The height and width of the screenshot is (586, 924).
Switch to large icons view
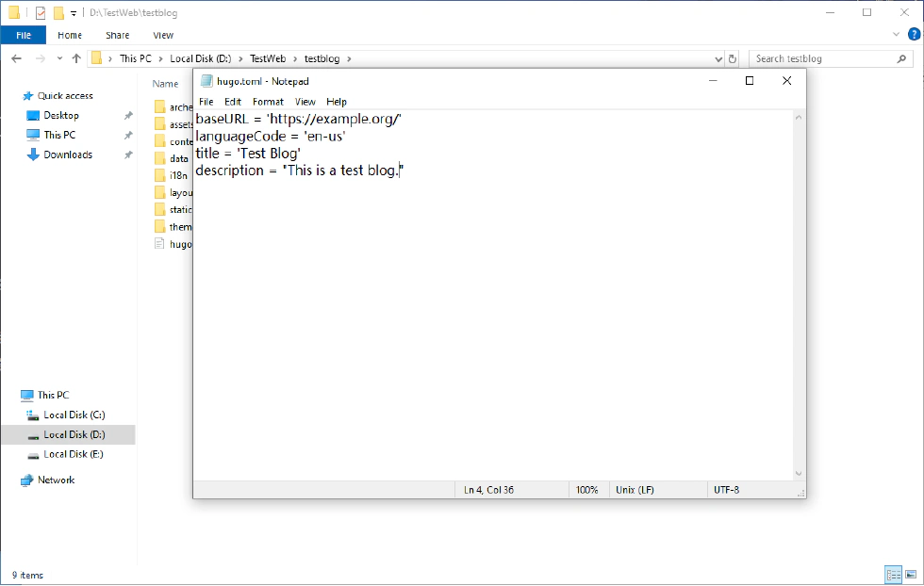(x=910, y=575)
